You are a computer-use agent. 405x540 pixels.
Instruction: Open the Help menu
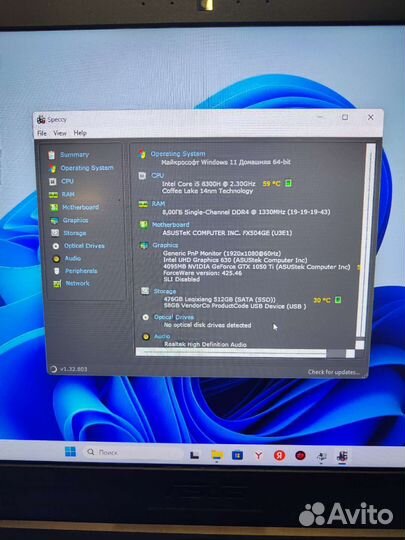coord(80,133)
